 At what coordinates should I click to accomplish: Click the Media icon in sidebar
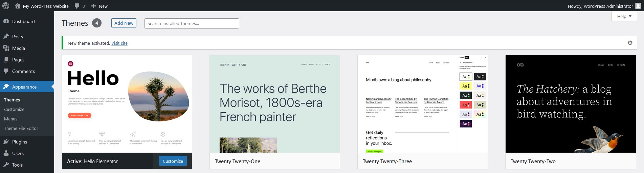[6, 48]
